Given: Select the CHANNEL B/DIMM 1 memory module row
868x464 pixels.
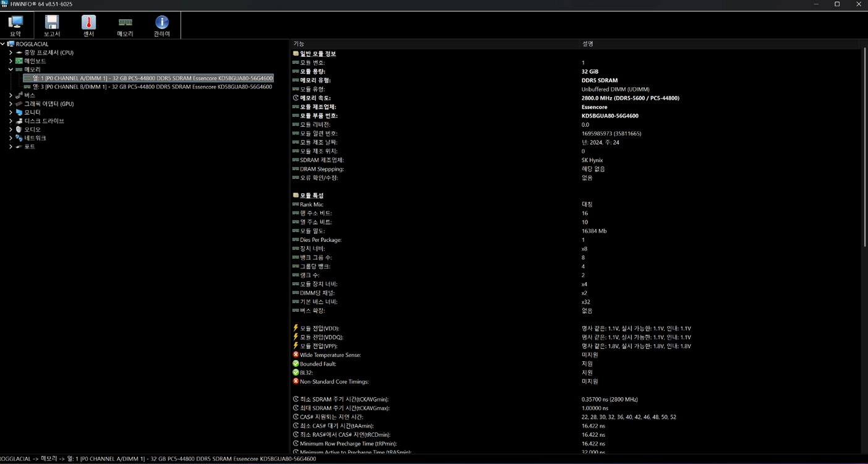Looking at the screenshot, I should (x=148, y=87).
